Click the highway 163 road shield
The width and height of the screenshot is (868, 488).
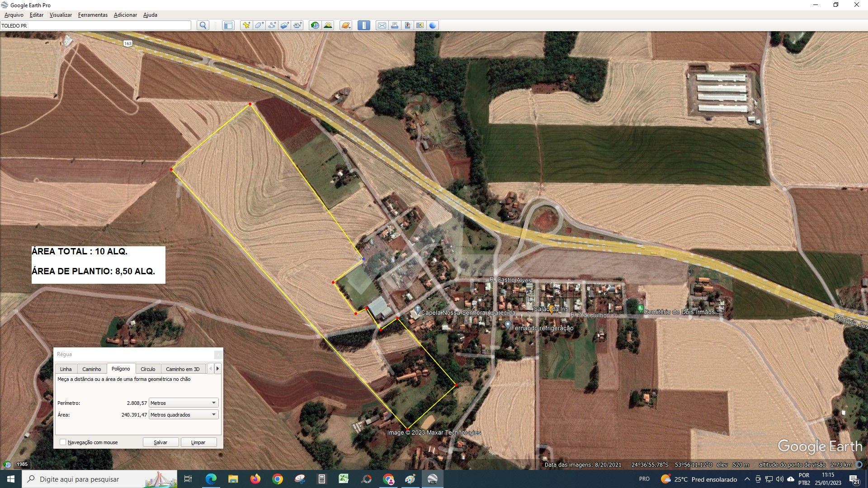[127, 43]
